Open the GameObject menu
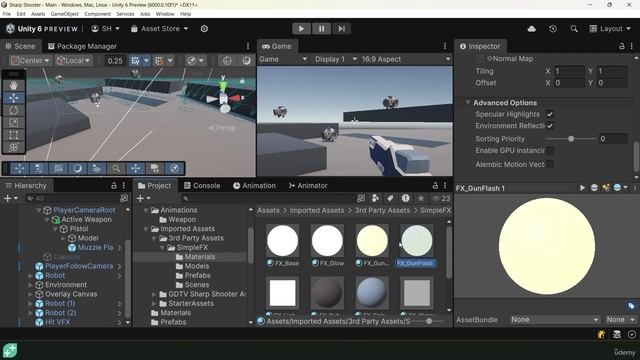This screenshot has height=360, width=640. coord(64,14)
